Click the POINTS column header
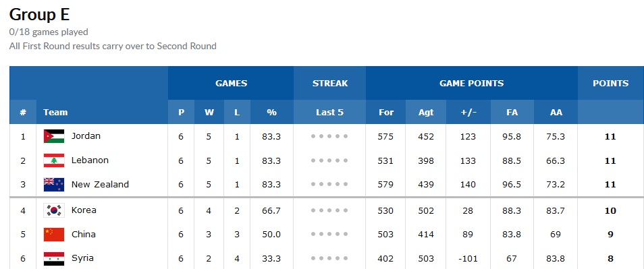The height and width of the screenshot is (269, 644). click(x=610, y=83)
